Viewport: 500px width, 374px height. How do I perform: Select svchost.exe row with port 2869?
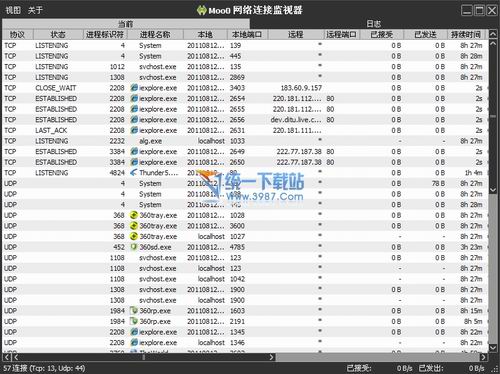pos(245,77)
